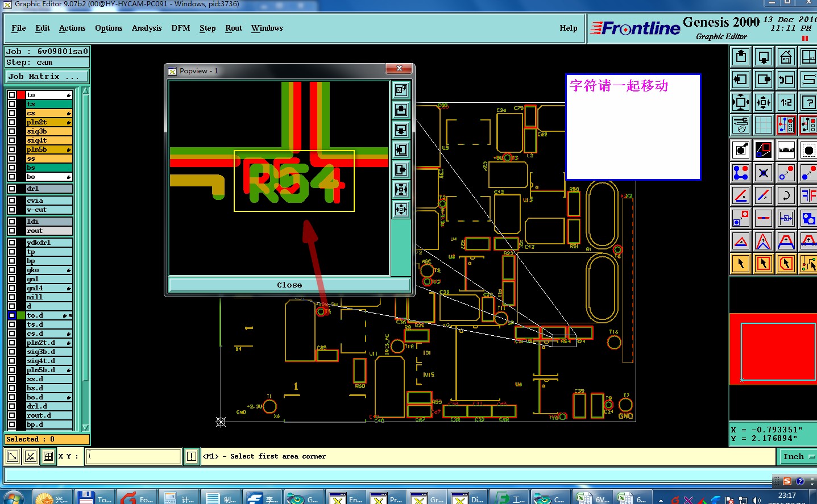
Task: Click the pan right arrow icon
Action: tap(764, 80)
